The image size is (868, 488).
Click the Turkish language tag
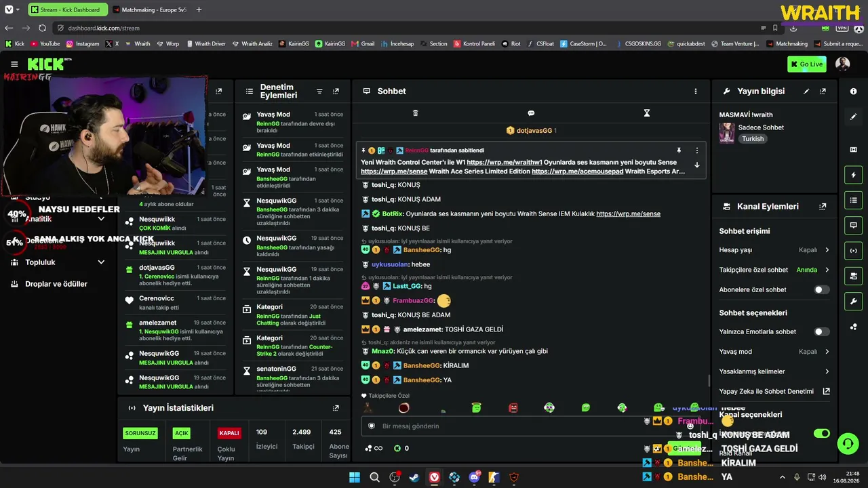tap(752, 139)
